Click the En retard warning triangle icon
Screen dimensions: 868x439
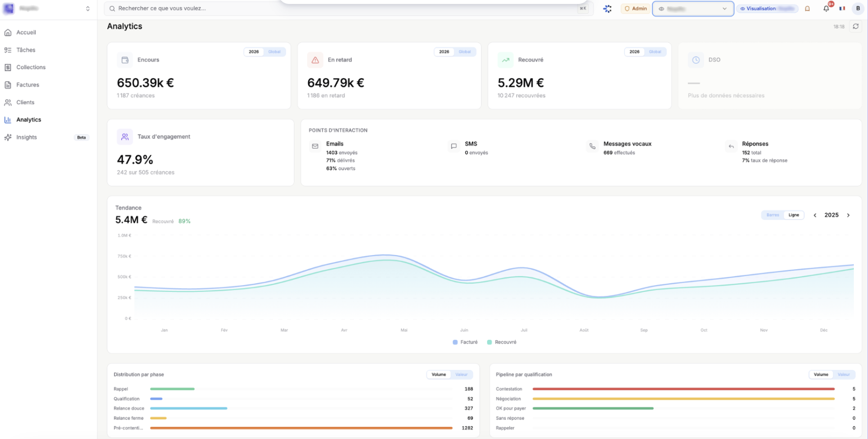315,60
